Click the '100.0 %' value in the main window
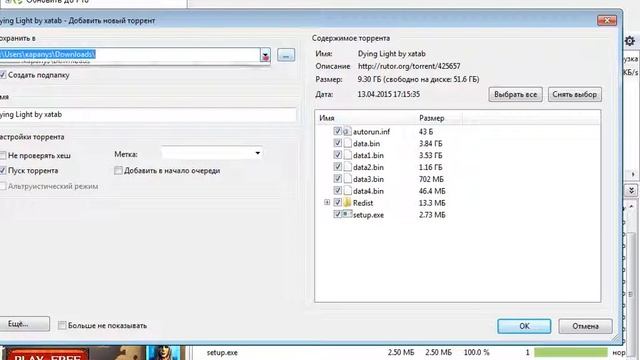The image size is (640, 360). (476, 352)
